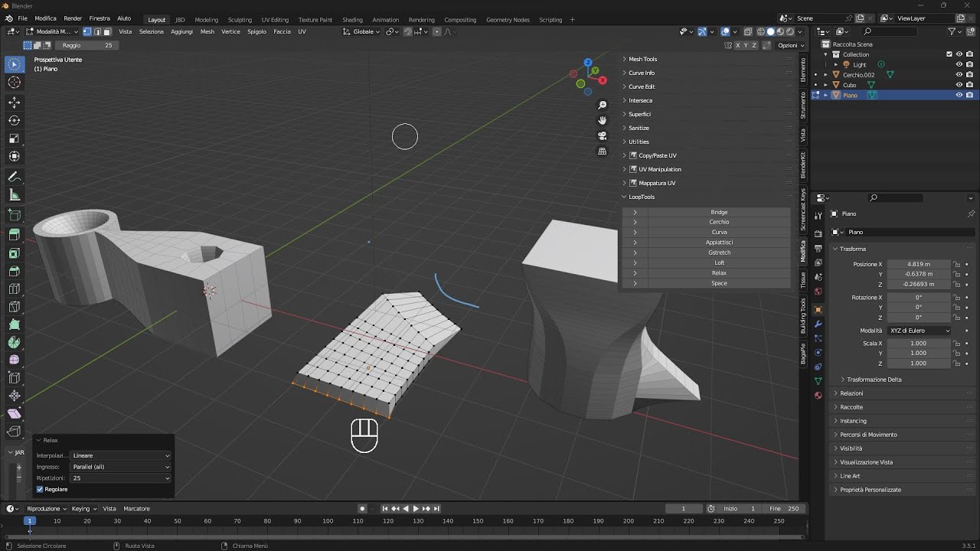This screenshot has width=980, height=551.
Task: Open the Modifica top menu
Action: (x=45, y=18)
